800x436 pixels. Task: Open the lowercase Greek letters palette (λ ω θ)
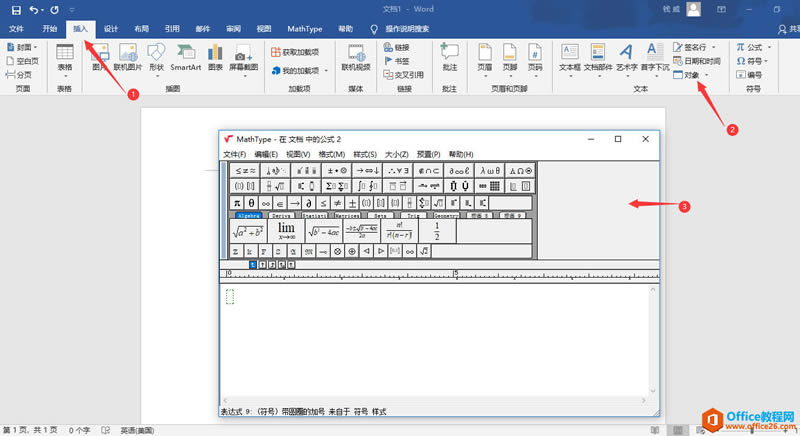click(490, 171)
